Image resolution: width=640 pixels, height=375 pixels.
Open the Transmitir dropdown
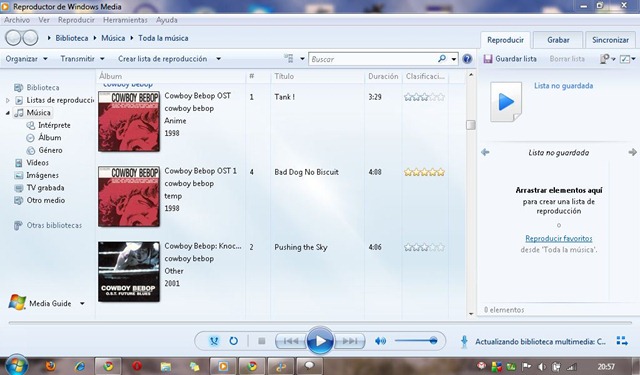[x=82, y=59]
